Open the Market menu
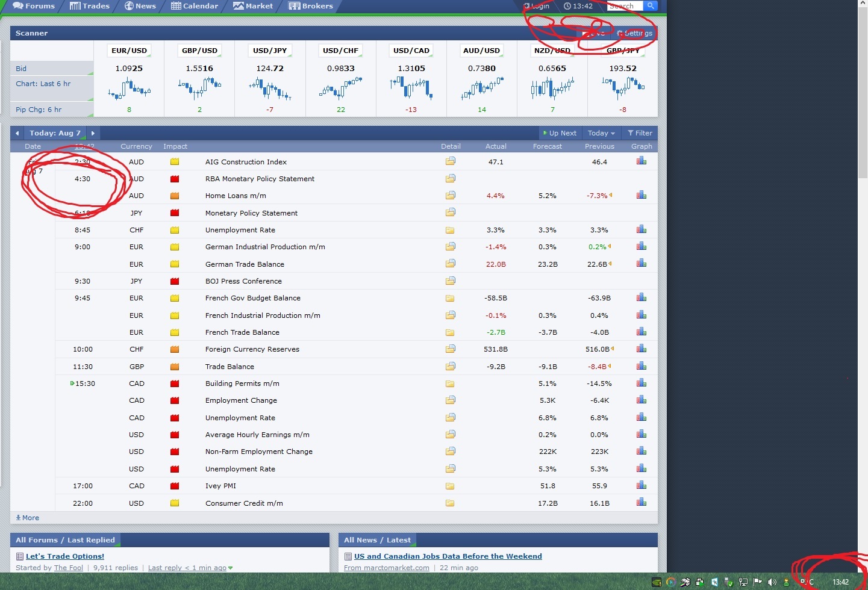 (253, 6)
